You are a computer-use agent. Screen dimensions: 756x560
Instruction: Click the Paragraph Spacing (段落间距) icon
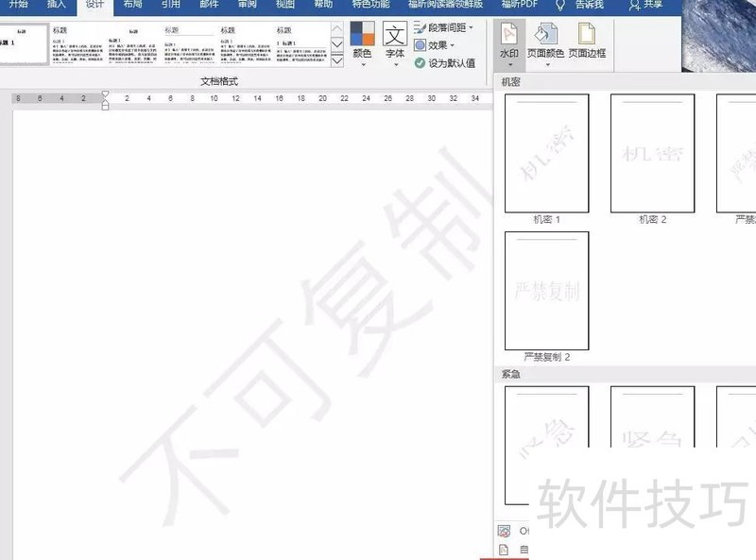(419, 27)
